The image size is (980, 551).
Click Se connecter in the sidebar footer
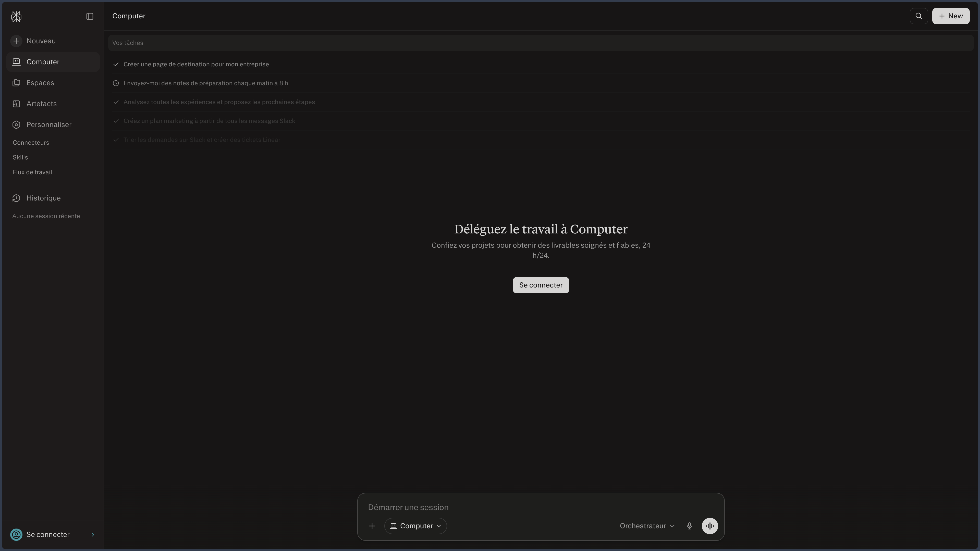[53, 535]
